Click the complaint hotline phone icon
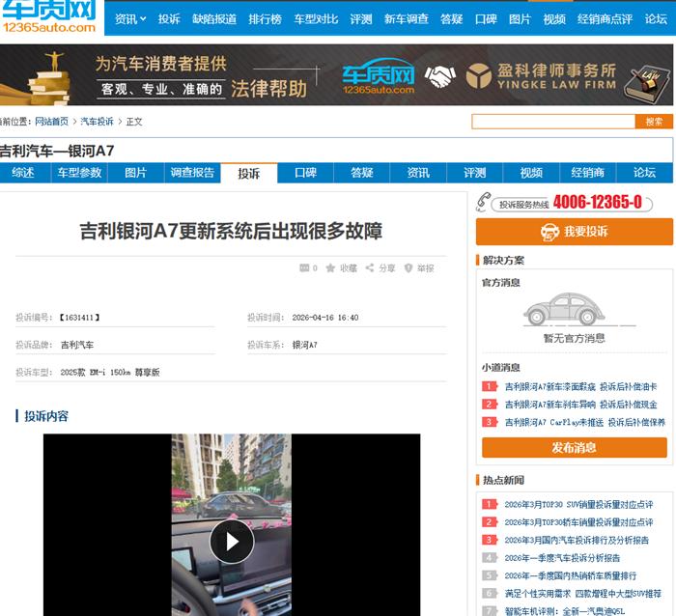 coord(485,203)
